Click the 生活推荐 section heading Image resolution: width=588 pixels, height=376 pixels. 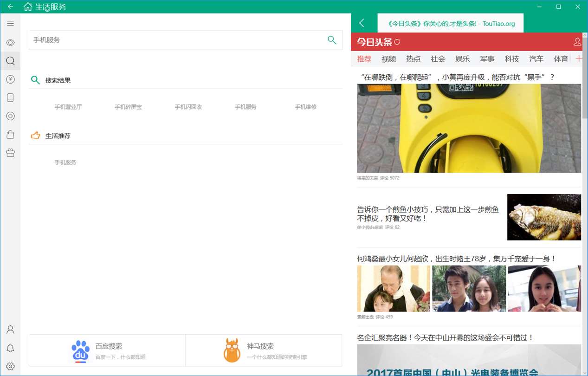[x=58, y=136]
